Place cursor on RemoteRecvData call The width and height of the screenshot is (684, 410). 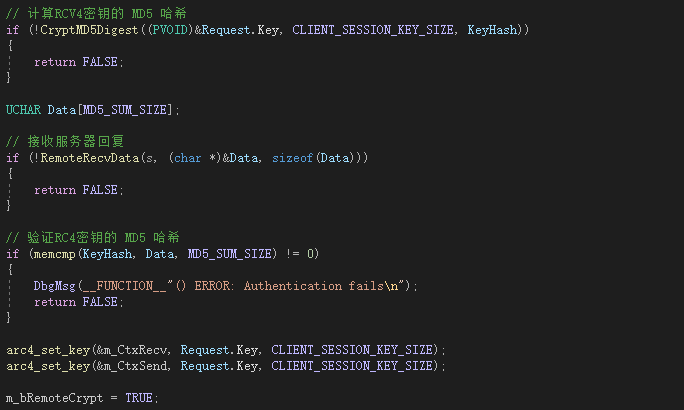(x=90, y=158)
